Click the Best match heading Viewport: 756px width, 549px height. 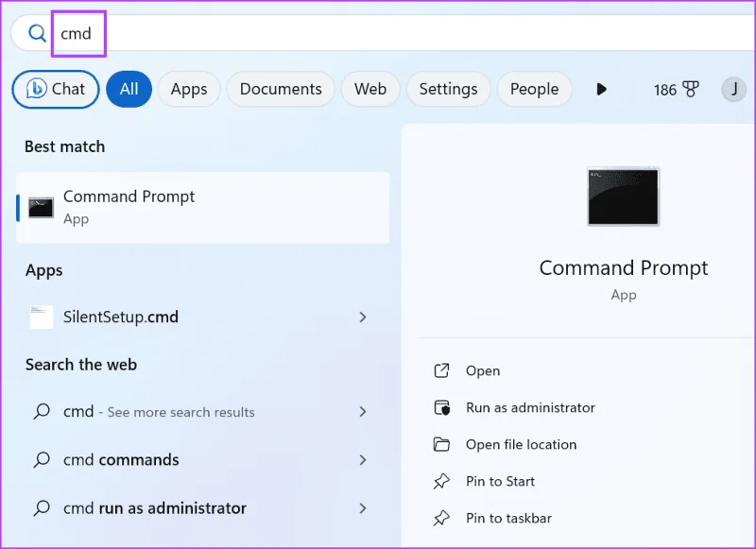click(x=64, y=146)
